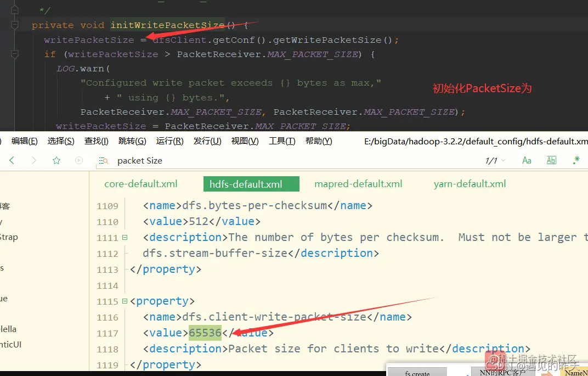The image size is (588, 376).
Task: Toggle regular expression search icon
Action: click(x=576, y=160)
